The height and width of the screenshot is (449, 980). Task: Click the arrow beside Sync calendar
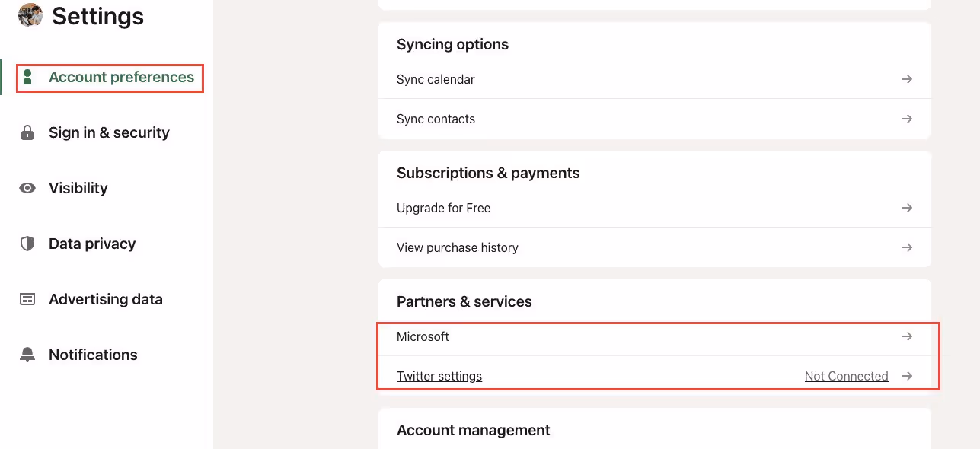click(907, 78)
